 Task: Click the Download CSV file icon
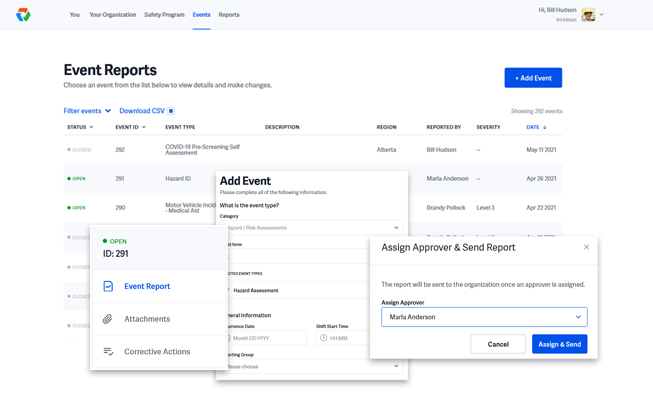click(171, 111)
